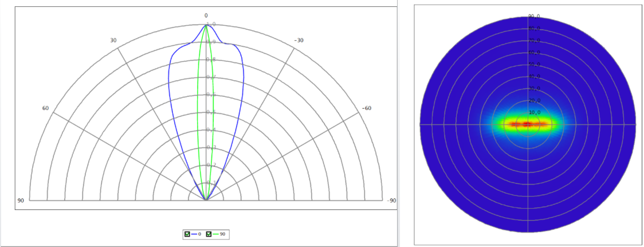Click the 40,0 ring label on heatmap
This screenshot has height=247, width=644.
click(x=535, y=76)
